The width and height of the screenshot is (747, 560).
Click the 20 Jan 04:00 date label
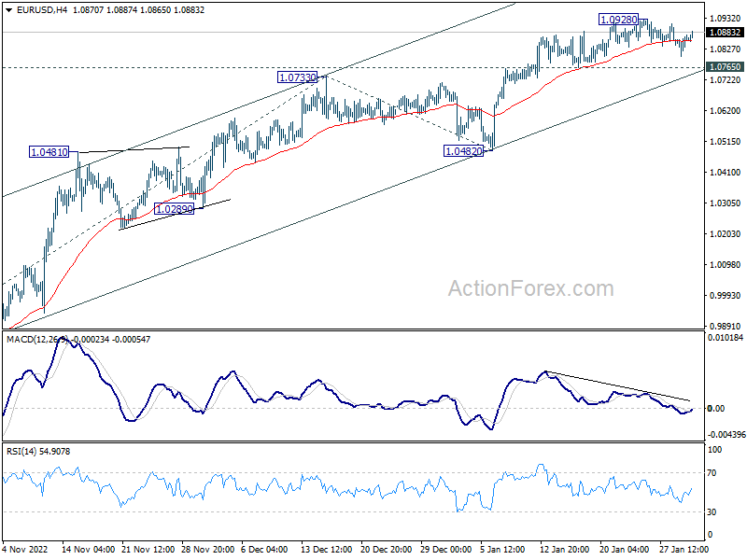click(x=624, y=549)
